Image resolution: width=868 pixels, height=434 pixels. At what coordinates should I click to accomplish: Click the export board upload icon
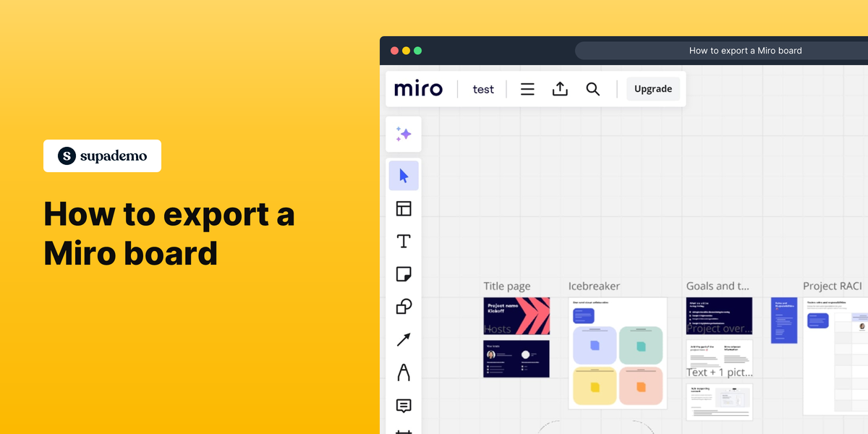[x=560, y=89]
